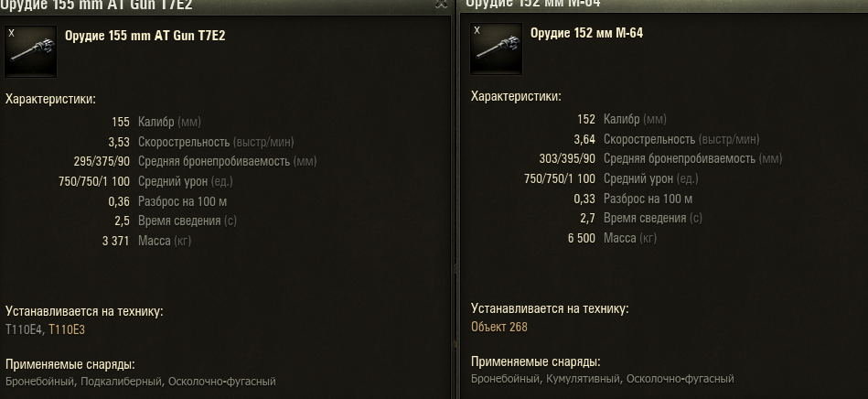Click the Орудие 155 mm AT Gun T7E2 heading
The width and height of the screenshot is (868, 399).
click(145, 36)
